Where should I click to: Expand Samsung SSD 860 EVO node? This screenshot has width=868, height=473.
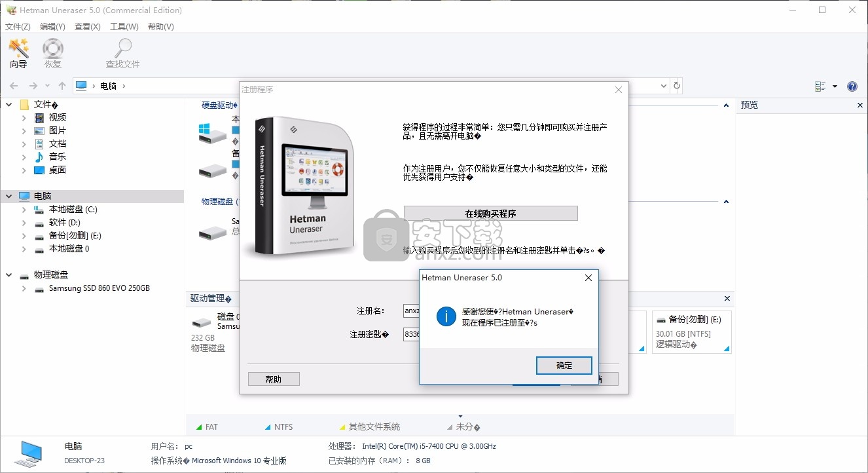(24, 288)
